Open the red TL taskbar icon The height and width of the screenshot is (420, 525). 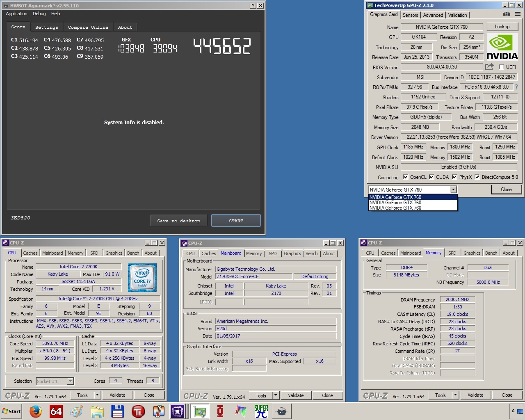[x=138, y=411]
